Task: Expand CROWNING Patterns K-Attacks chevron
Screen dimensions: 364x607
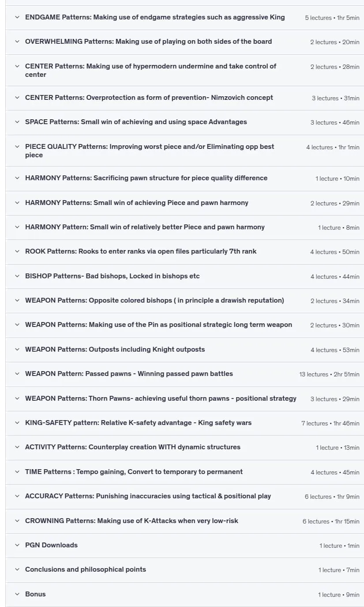Action: coord(17,521)
